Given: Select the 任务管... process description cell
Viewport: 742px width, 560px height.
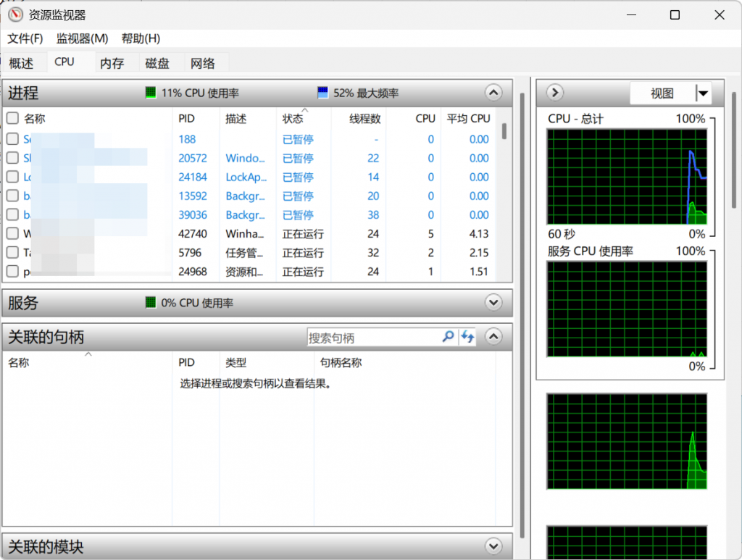Looking at the screenshot, I should [x=244, y=253].
